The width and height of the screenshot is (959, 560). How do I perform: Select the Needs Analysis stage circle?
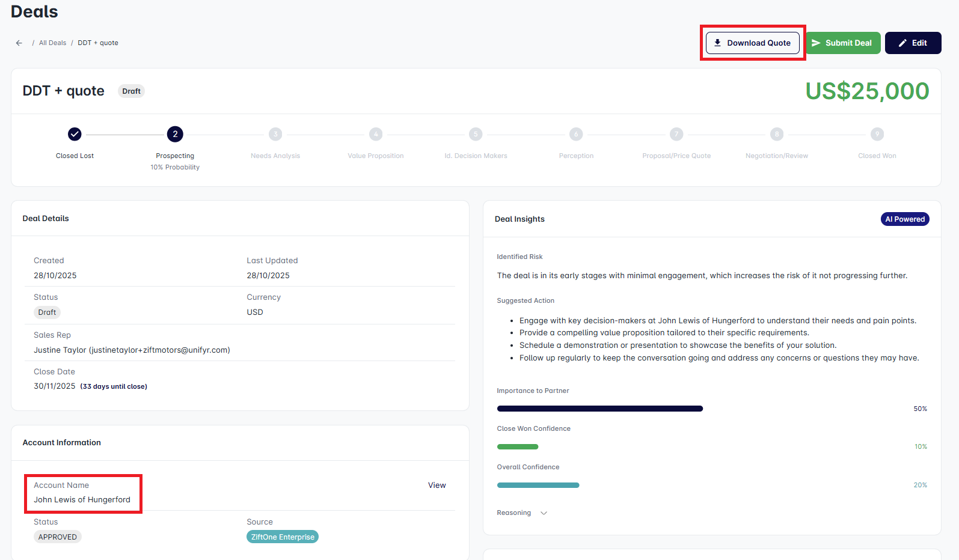[x=275, y=134]
